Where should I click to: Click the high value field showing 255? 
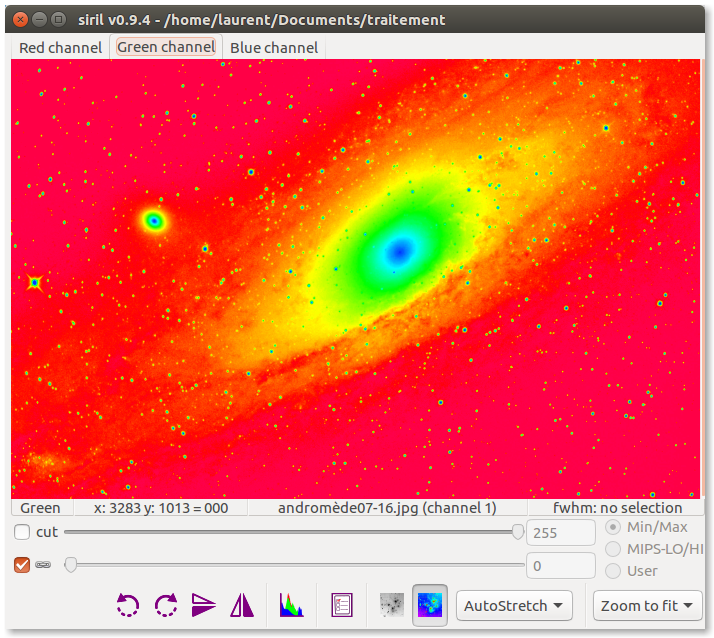pos(560,533)
